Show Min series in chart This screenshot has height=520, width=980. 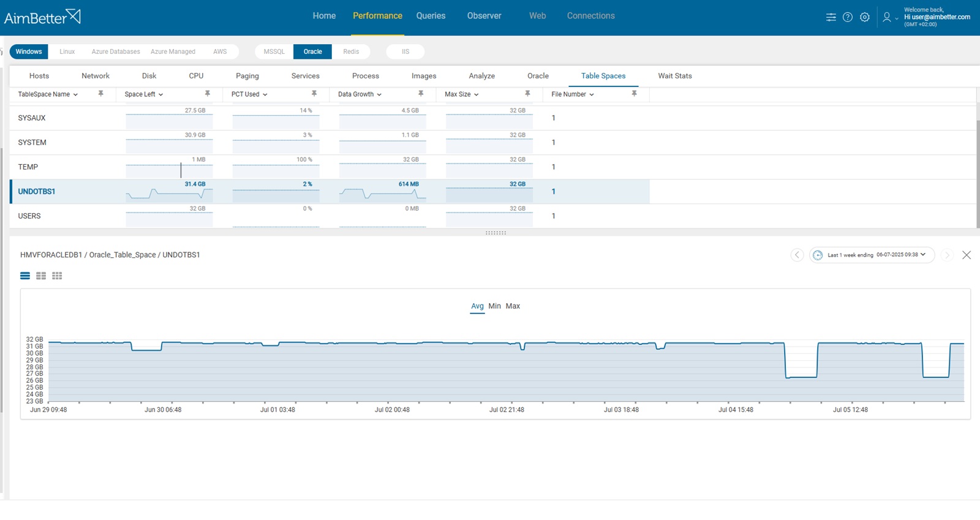coord(494,306)
